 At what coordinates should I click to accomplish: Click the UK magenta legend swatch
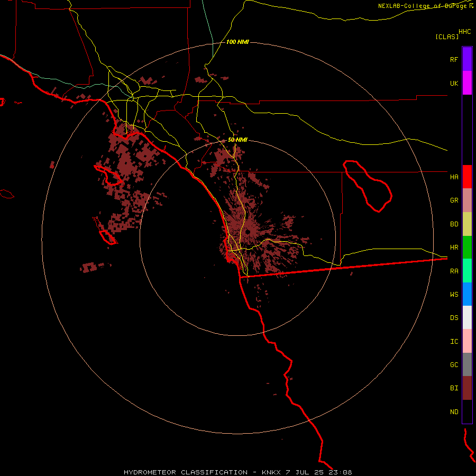(467, 83)
